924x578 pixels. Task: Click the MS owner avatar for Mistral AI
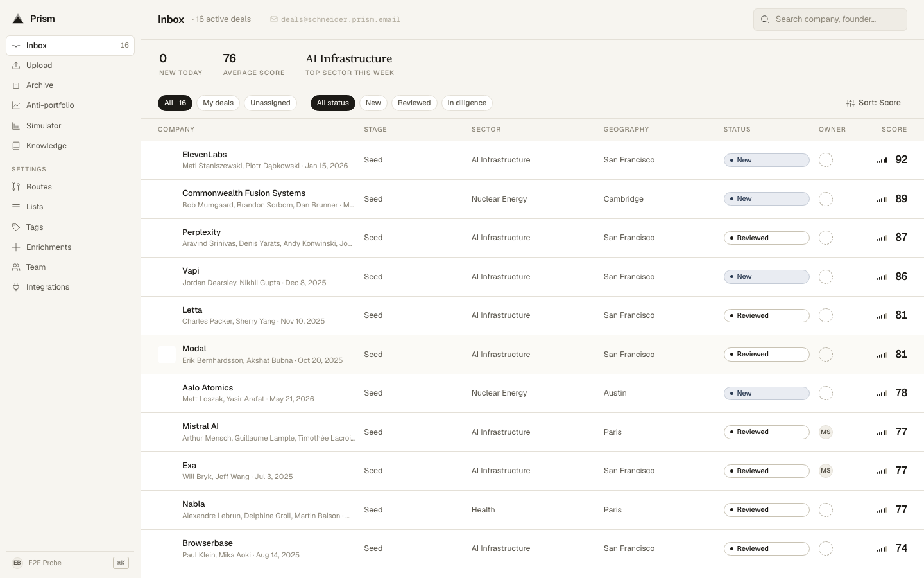(x=826, y=432)
